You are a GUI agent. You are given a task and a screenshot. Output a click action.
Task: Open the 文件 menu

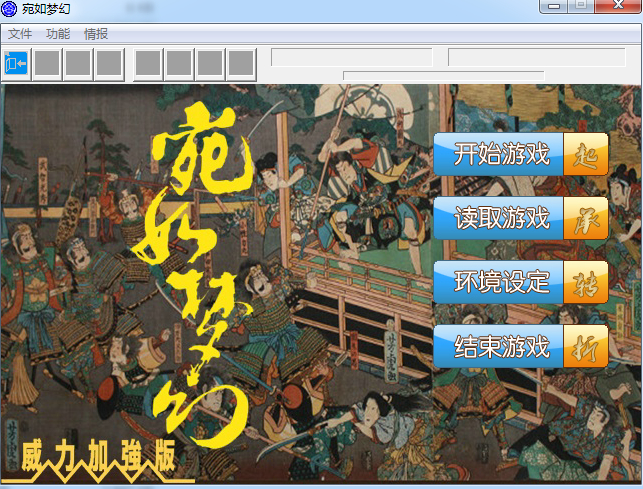(20, 34)
